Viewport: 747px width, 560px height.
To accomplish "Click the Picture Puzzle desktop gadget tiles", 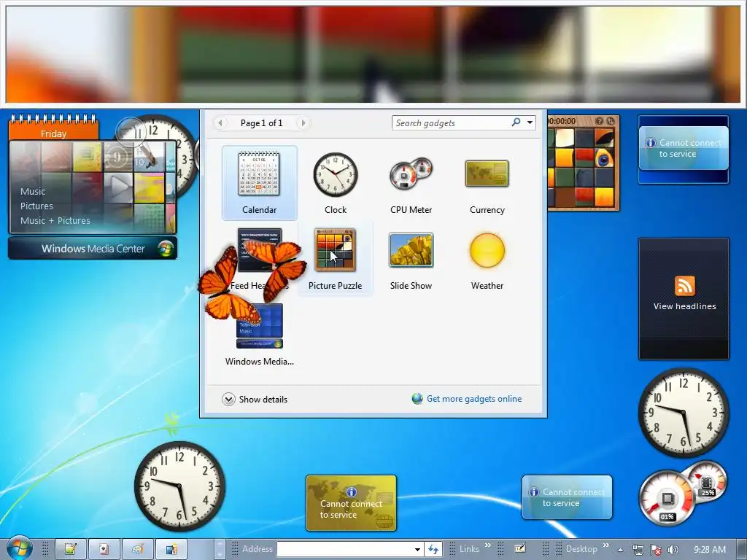I will 582,168.
